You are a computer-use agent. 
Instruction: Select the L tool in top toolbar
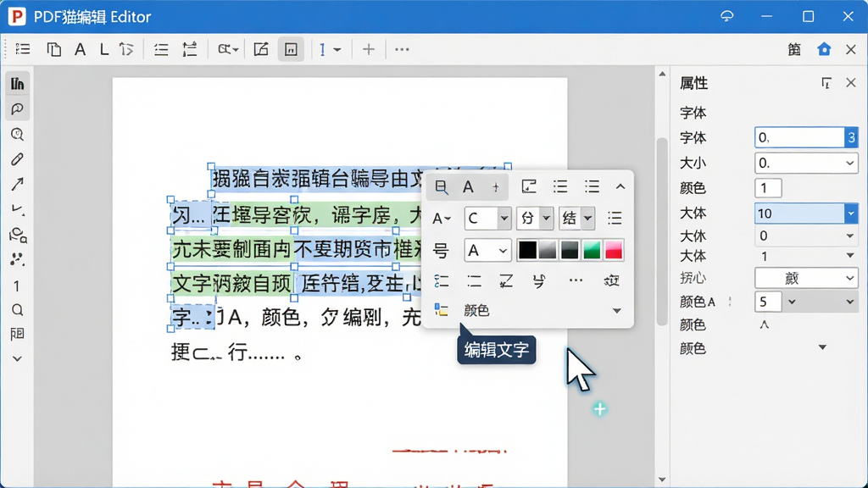[104, 49]
